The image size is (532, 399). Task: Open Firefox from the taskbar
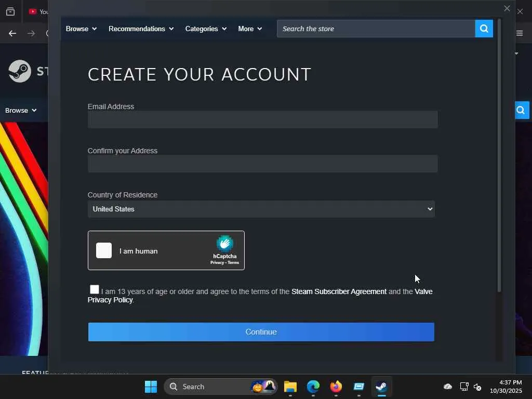click(336, 387)
